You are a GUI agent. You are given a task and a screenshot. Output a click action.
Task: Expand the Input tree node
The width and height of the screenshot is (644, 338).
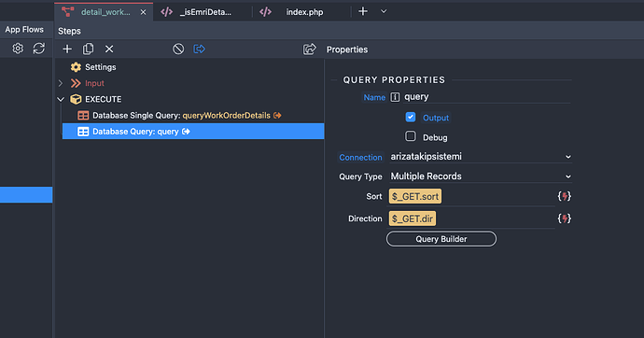tap(61, 83)
